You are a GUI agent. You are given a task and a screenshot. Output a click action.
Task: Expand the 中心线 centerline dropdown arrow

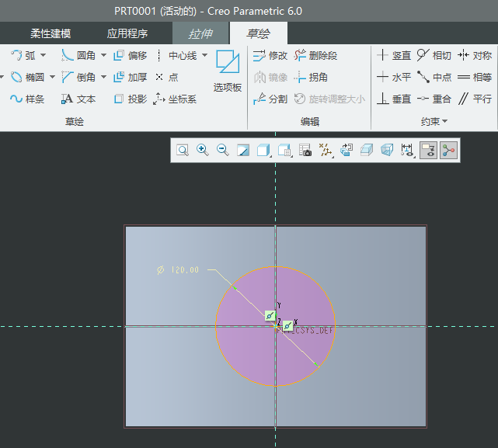pos(205,55)
